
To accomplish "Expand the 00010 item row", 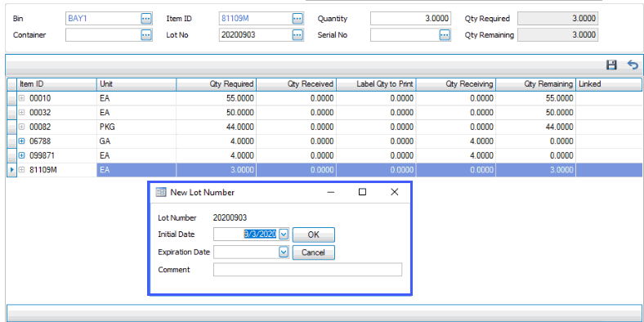I will 22,99.
